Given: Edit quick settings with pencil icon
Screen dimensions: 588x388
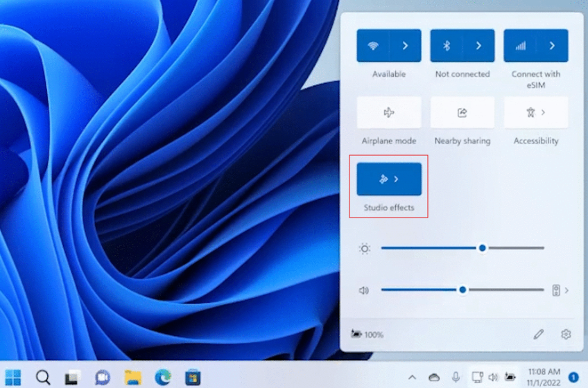Looking at the screenshot, I should [x=539, y=335].
